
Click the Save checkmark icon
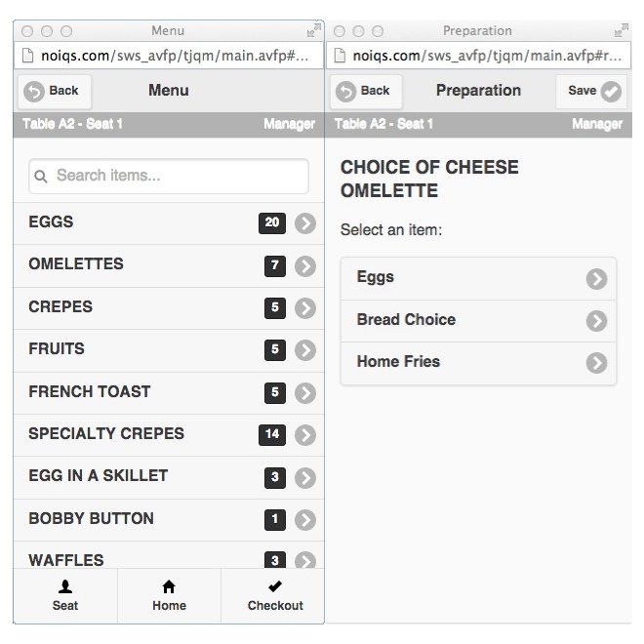click(611, 92)
